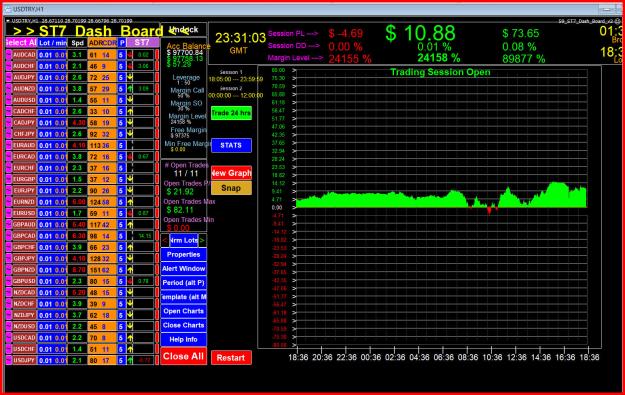This screenshot has height=395, width=625.
Task: Open the blue STATS button
Action: point(231,145)
